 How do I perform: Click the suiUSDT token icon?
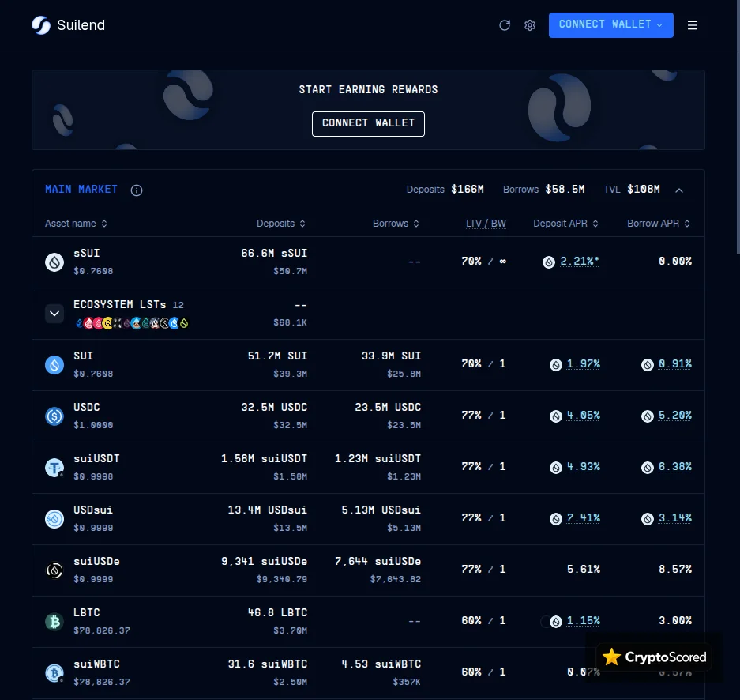pyautogui.click(x=54, y=468)
